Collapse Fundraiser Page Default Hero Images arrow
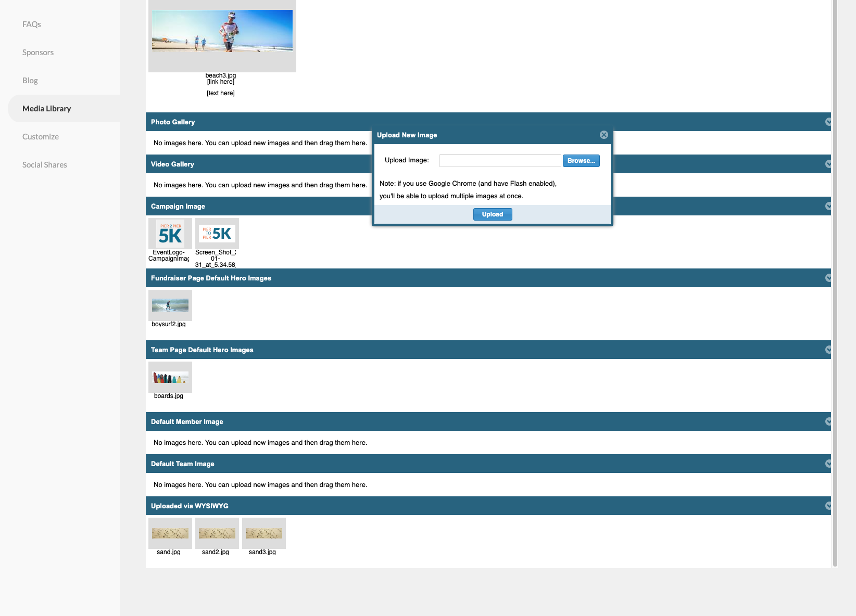The width and height of the screenshot is (856, 616). tap(828, 278)
